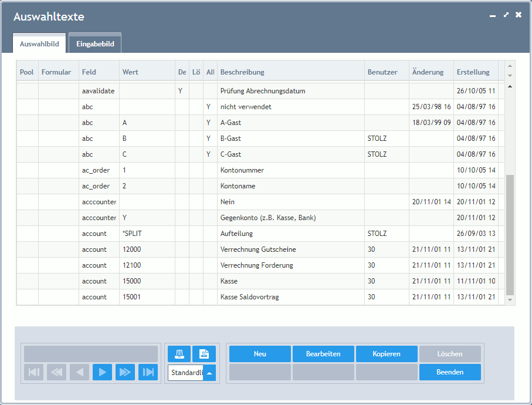This screenshot has width=532, height=405.
Task: Click the Bearbeiten button
Action: point(323,354)
